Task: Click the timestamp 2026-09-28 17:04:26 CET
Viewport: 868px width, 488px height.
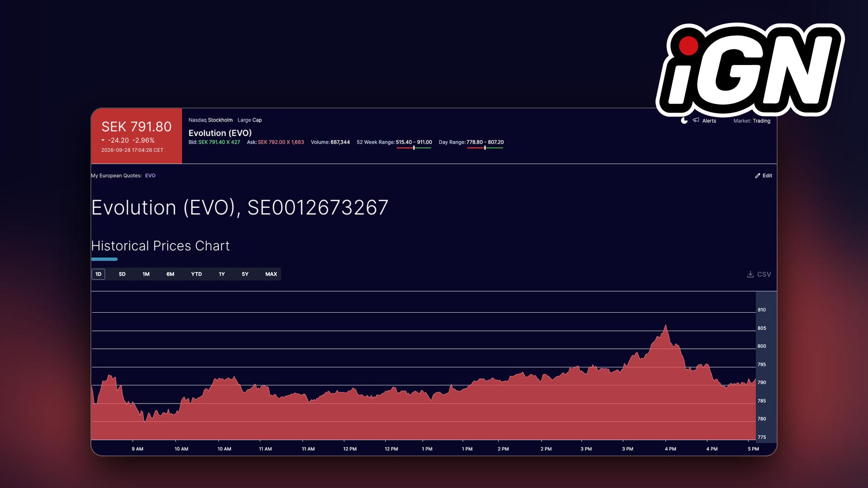Action: (x=132, y=150)
